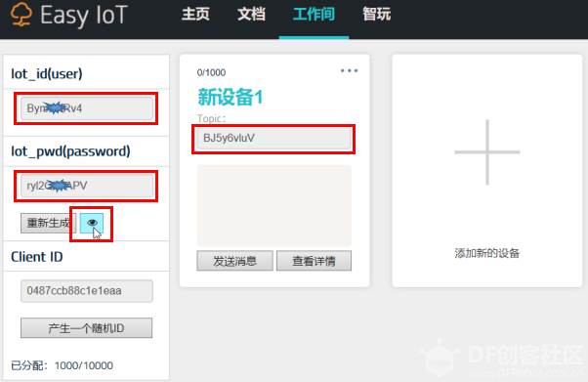Click 产生一个随机ID button
588x382 pixels.
pos(87,328)
